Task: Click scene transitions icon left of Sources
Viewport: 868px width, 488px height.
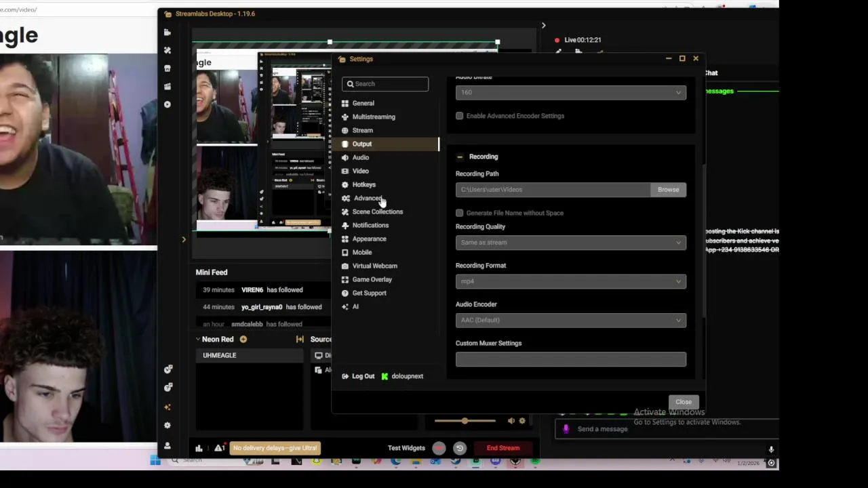Action: point(300,340)
